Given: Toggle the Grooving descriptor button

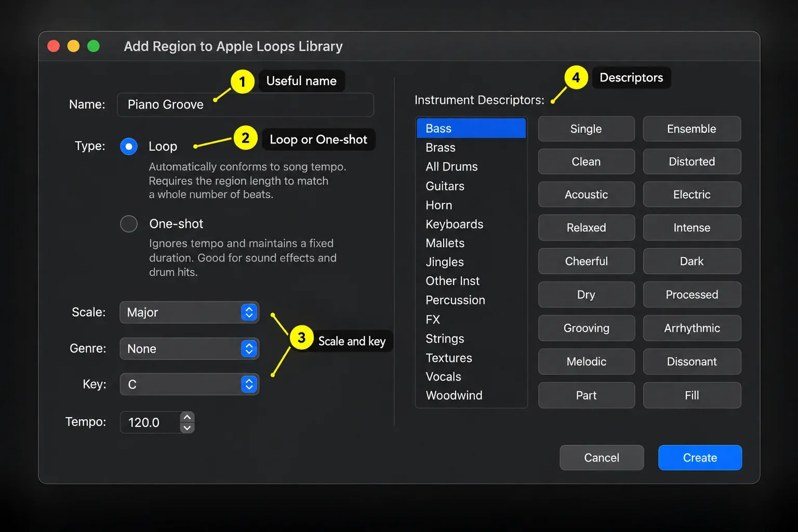Looking at the screenshot, I should [x=586, y=328].
